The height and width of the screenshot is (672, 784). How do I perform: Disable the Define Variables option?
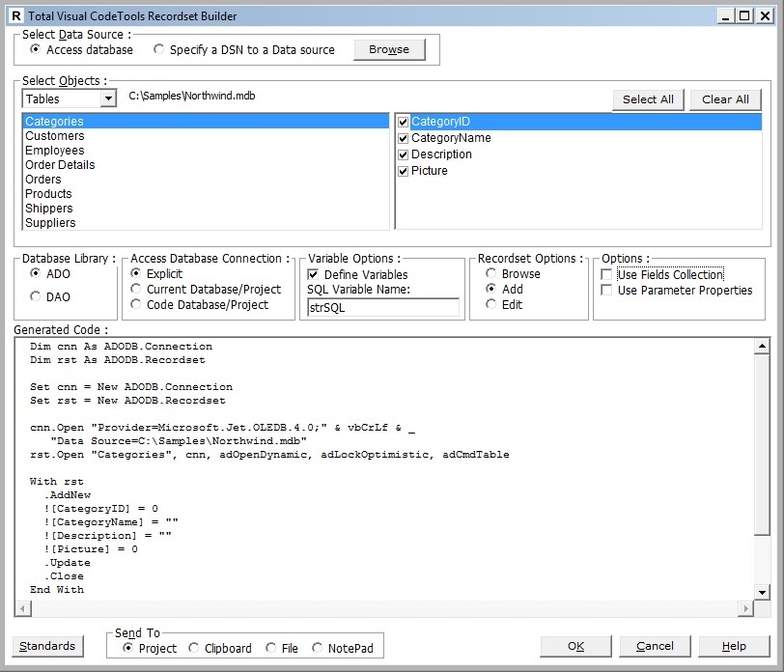(314, 273)
